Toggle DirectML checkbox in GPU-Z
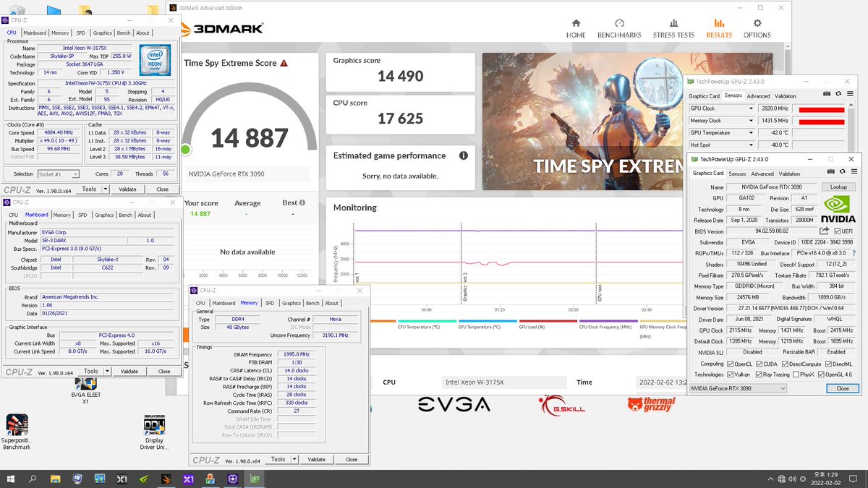This screenshot has width=868, height=488. pos(828,364)
